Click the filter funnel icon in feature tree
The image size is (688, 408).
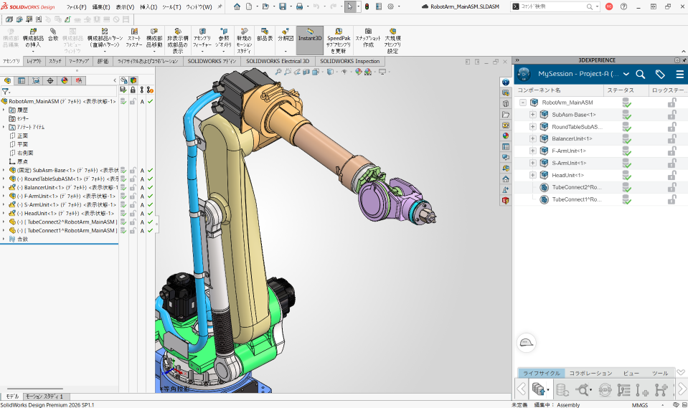[x=5, y=91]
